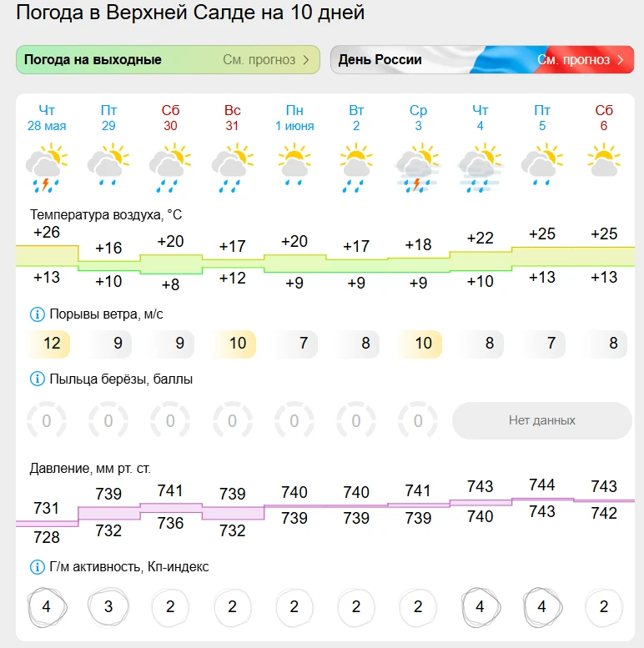Select the Вс 31 day header

[x=232, y=118]
